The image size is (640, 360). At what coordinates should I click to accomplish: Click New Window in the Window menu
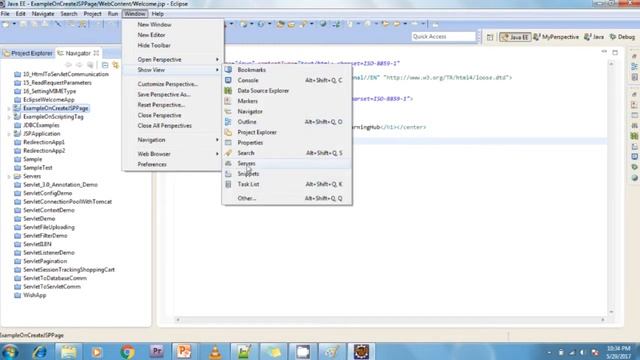173,24
